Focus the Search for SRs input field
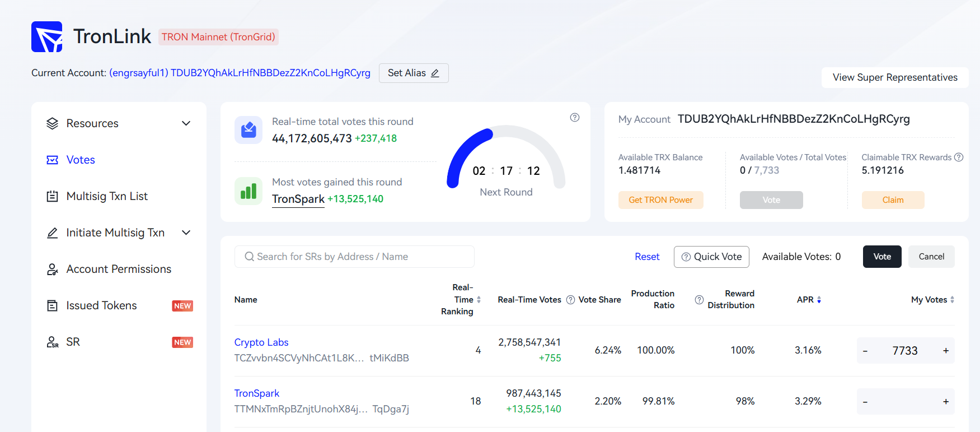 pyautogui.click(x=354, y=257)
